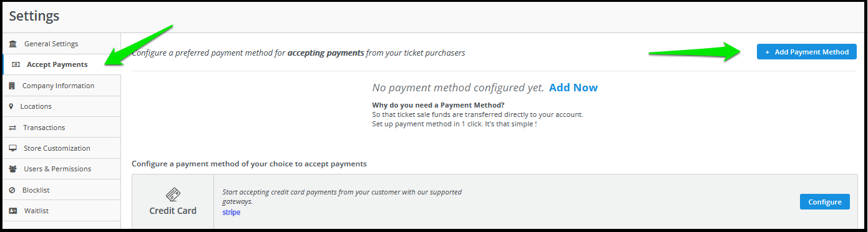Click the Locations map pin icon
The height and width of the screenshot is (232, 868).
point(11,106)
